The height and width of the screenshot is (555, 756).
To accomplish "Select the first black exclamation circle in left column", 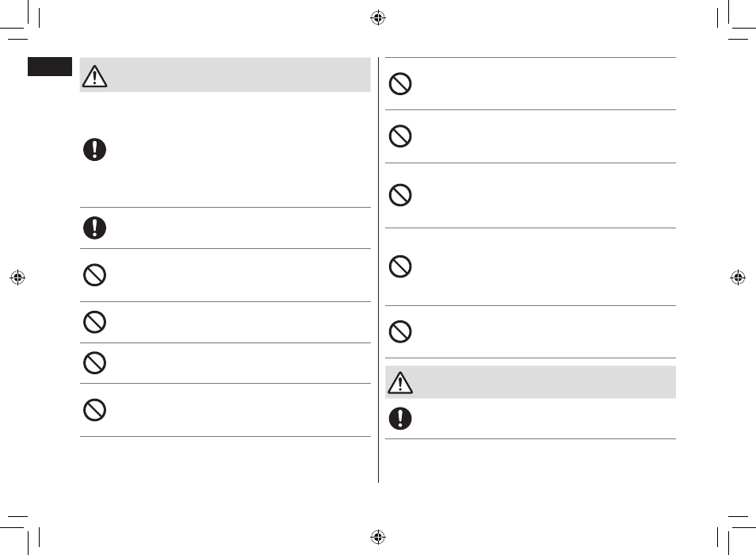I will click(94, 150).
